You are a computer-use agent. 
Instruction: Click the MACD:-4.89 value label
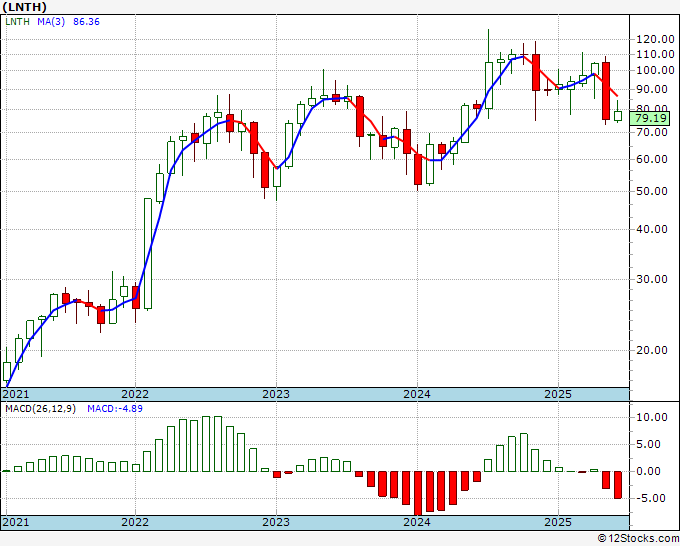pos(115,409)
